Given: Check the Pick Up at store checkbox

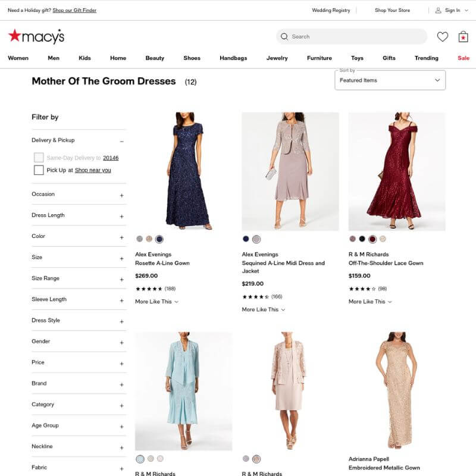Looking at the screenshot, I should [x=39, y=170].
